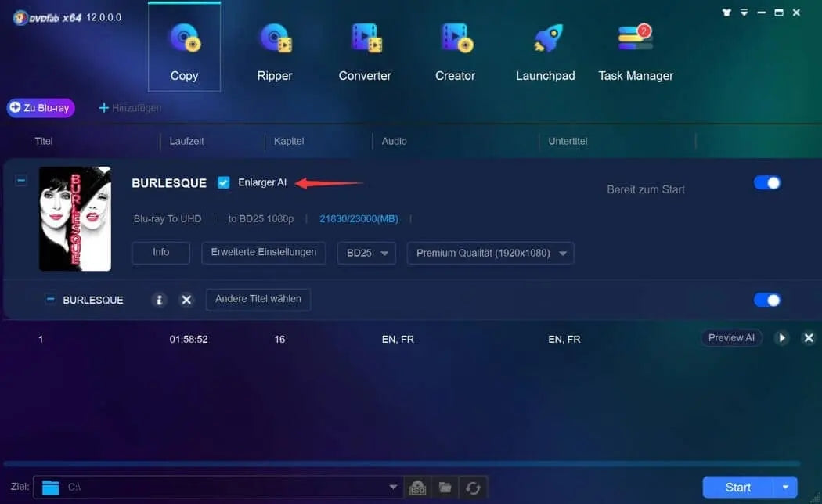Open Task Manager with pending tasks
This screenshot has width=822, height=504.
click(x=636, y=51)
